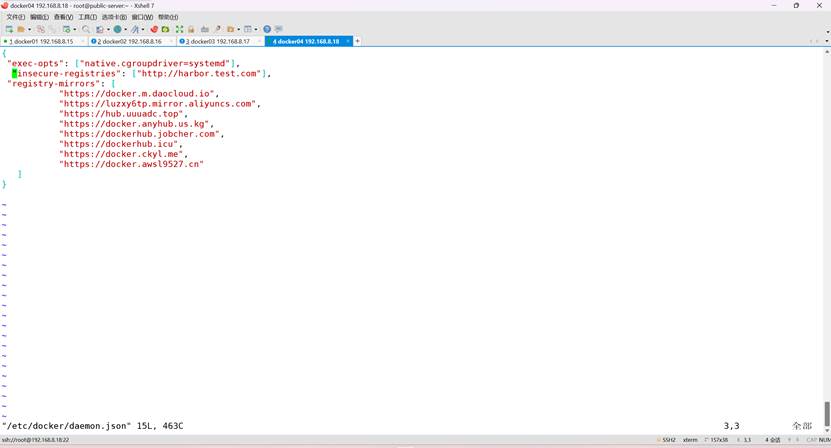Click "https://hub.uuuadc.top" mirror line

pos(121,114)
